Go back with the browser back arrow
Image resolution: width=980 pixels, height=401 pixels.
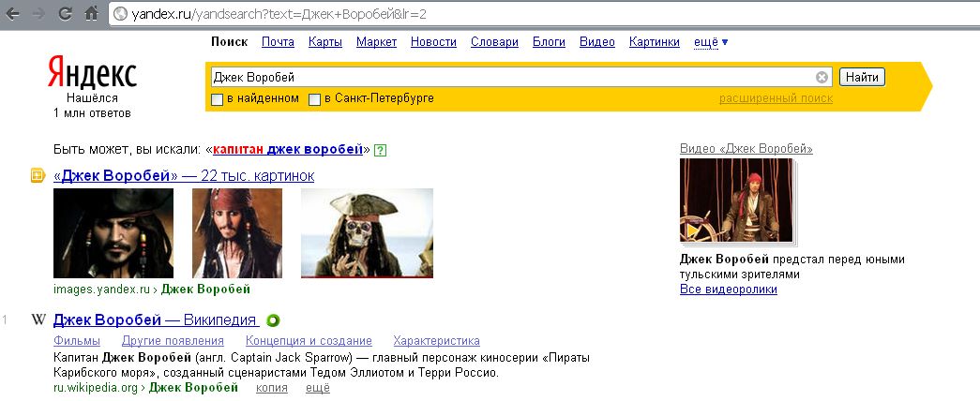12,14
